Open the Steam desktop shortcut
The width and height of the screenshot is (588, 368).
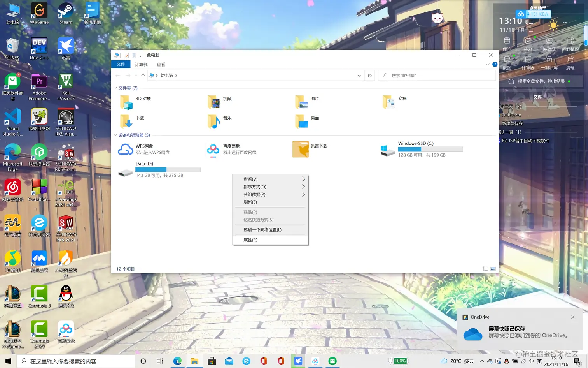click(66, 14)
